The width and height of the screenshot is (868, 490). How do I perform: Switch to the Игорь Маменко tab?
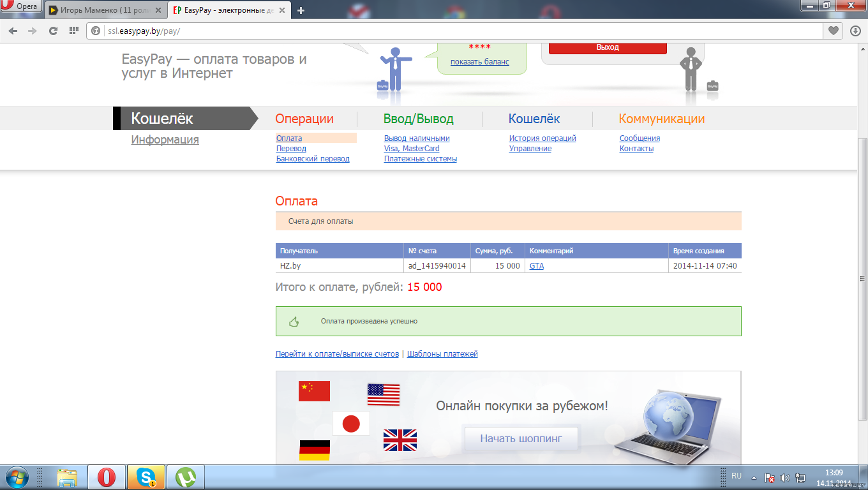click(106, 10)
